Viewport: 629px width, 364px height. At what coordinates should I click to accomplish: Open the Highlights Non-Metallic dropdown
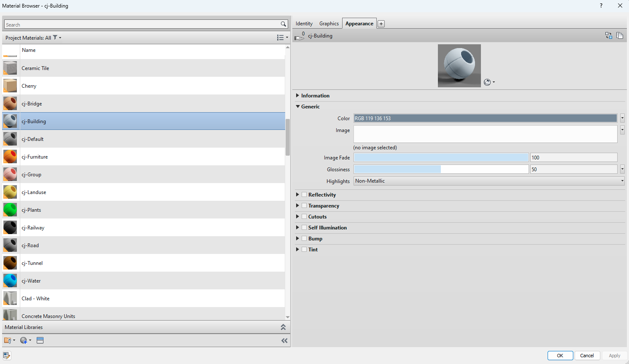pyautogui.click(x=489, y=181)
